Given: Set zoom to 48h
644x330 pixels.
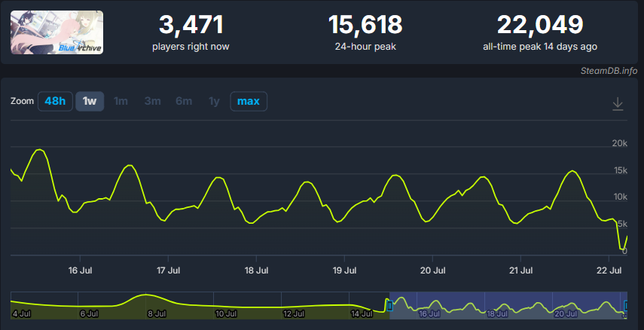Looking at the screenshot, I should (55, 101).
